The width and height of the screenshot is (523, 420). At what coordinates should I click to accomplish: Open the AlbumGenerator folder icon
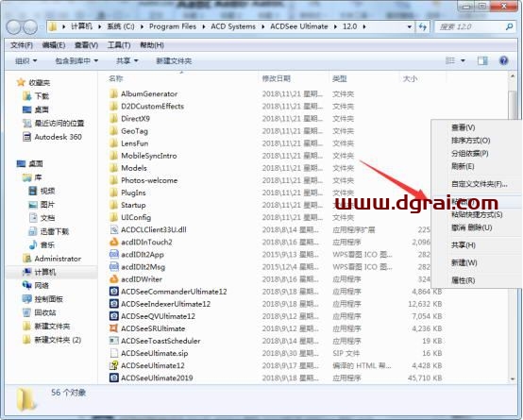pos(113,93)
